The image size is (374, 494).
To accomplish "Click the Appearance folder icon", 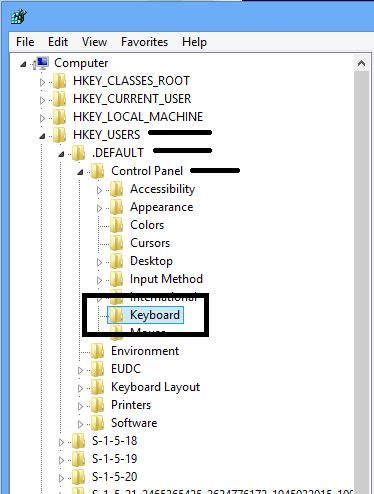I will [116, 207].
